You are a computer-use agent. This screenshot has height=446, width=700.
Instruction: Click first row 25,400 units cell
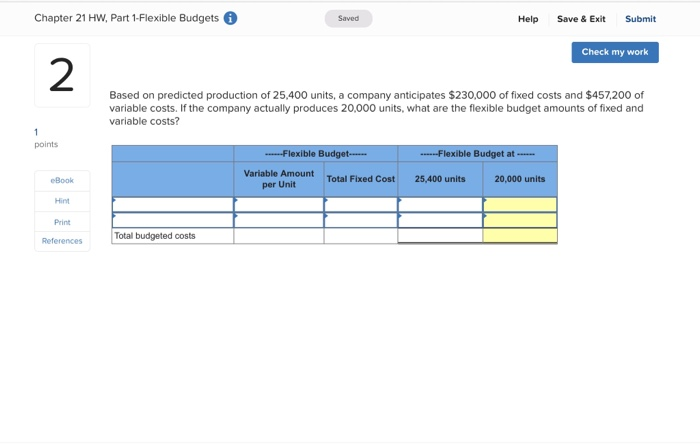[x=440, y=204]
